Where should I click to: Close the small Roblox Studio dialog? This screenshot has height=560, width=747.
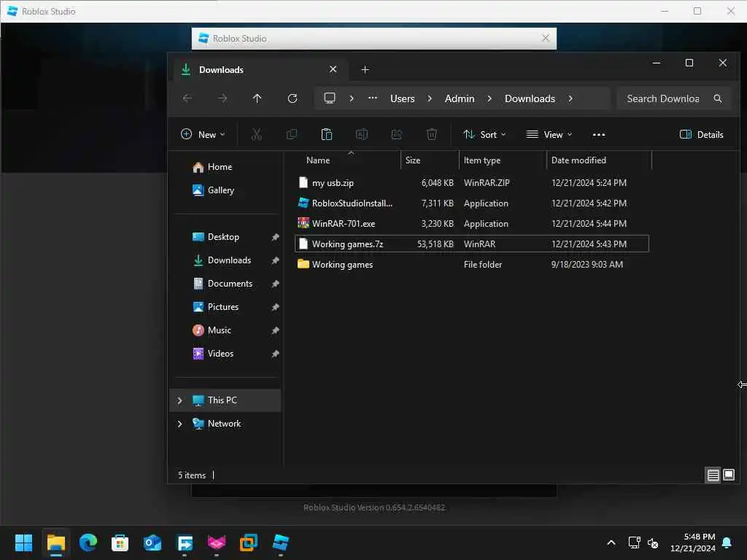pos(546,38)
